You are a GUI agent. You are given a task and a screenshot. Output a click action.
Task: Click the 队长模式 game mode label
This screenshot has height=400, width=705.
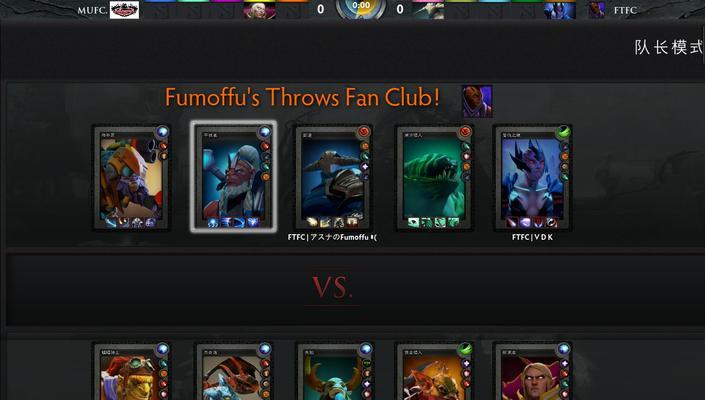click(x=669, y=47)
